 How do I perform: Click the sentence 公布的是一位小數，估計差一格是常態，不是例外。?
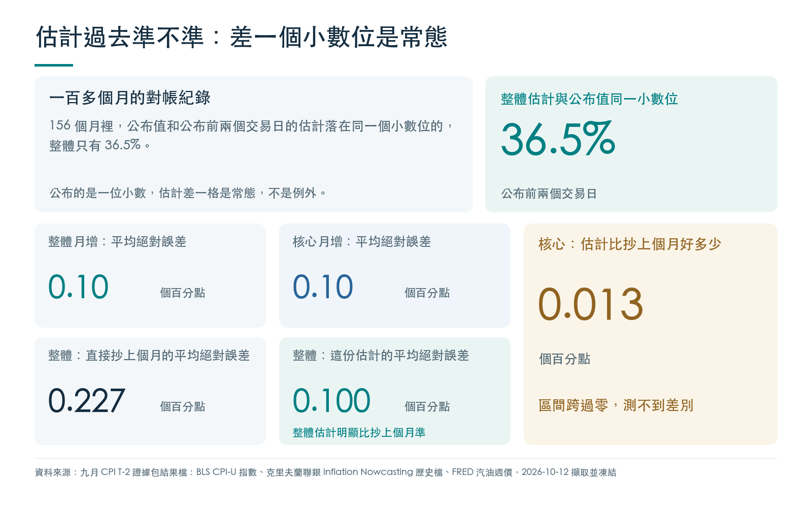point(188,193)
